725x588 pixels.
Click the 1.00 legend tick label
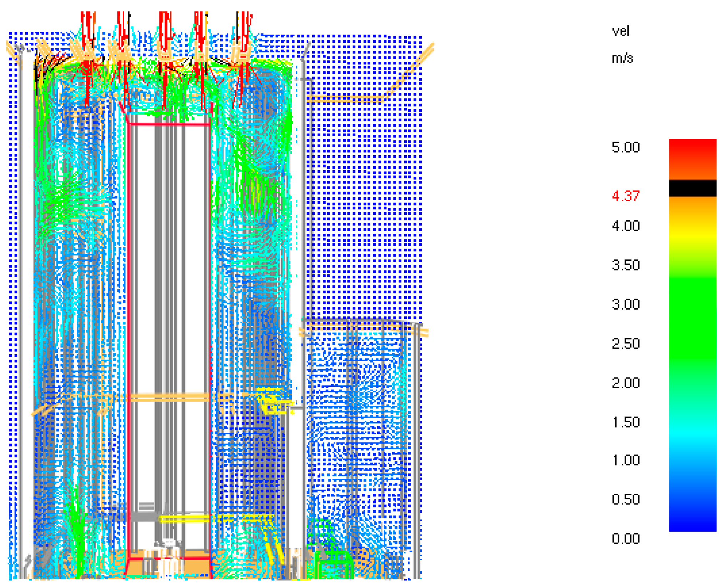[x=625, y=460]
